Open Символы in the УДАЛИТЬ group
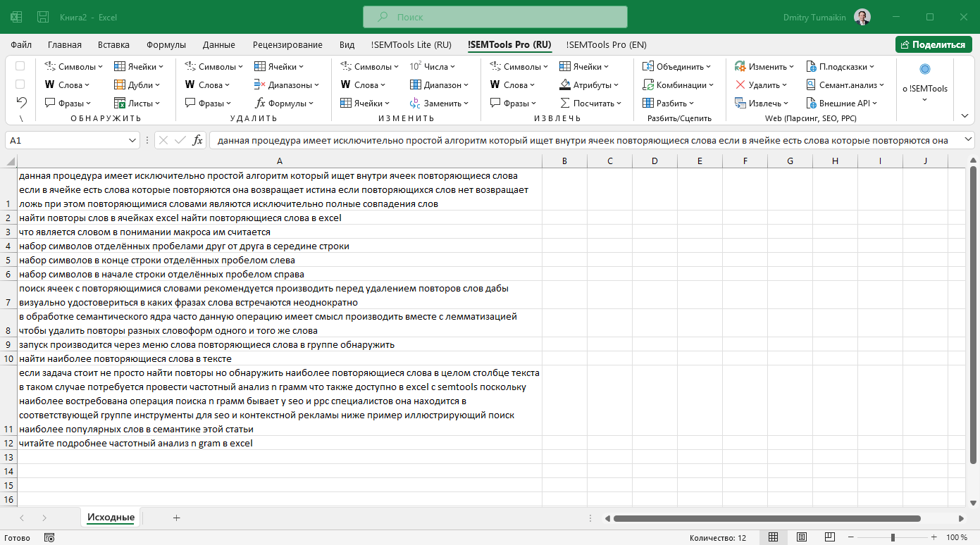 [213, 67]
